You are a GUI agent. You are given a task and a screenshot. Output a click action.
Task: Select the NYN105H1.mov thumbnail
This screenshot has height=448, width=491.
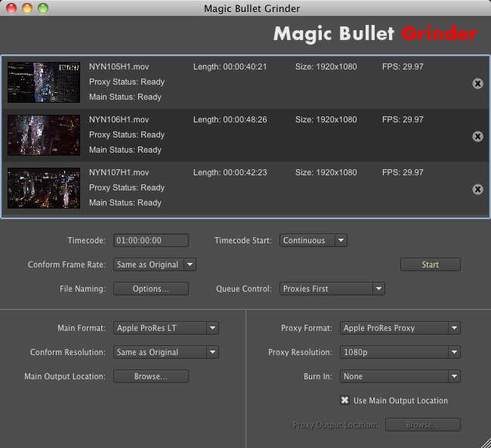click(44, 82)
